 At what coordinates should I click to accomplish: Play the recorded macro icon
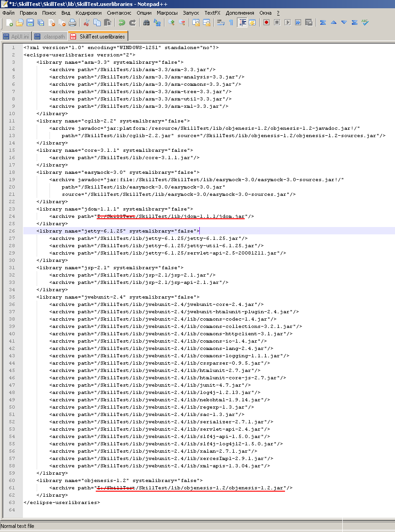click(287, 22)
